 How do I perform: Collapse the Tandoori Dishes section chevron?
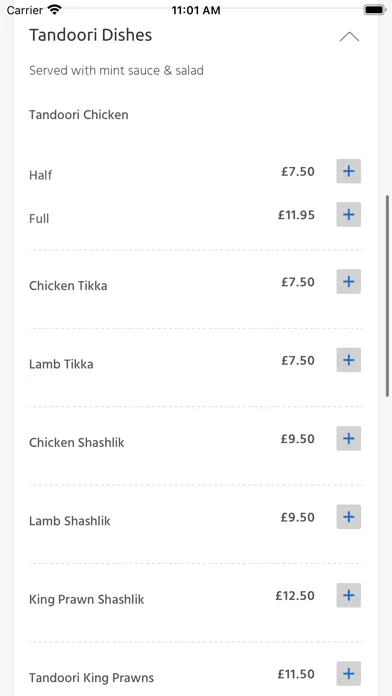pos(349,36)
